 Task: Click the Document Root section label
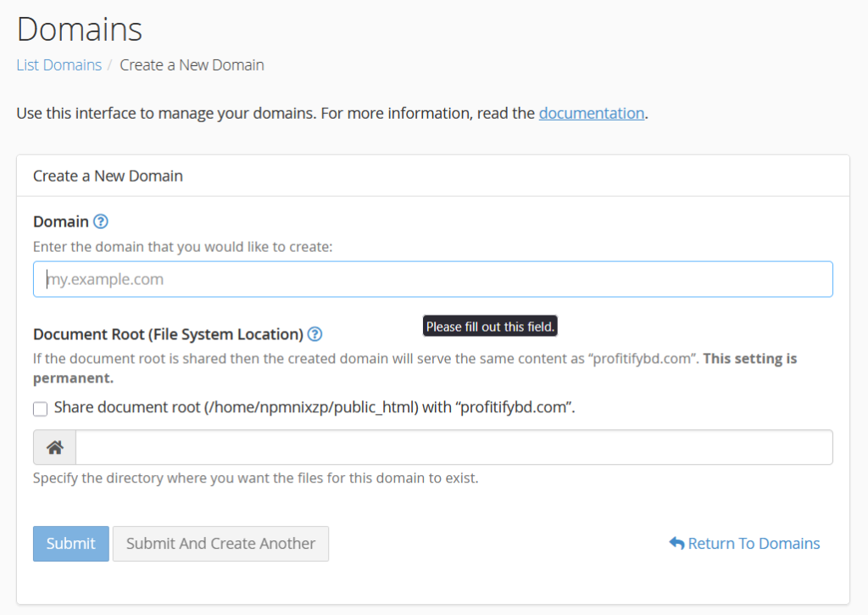click(x=169, y=334)
